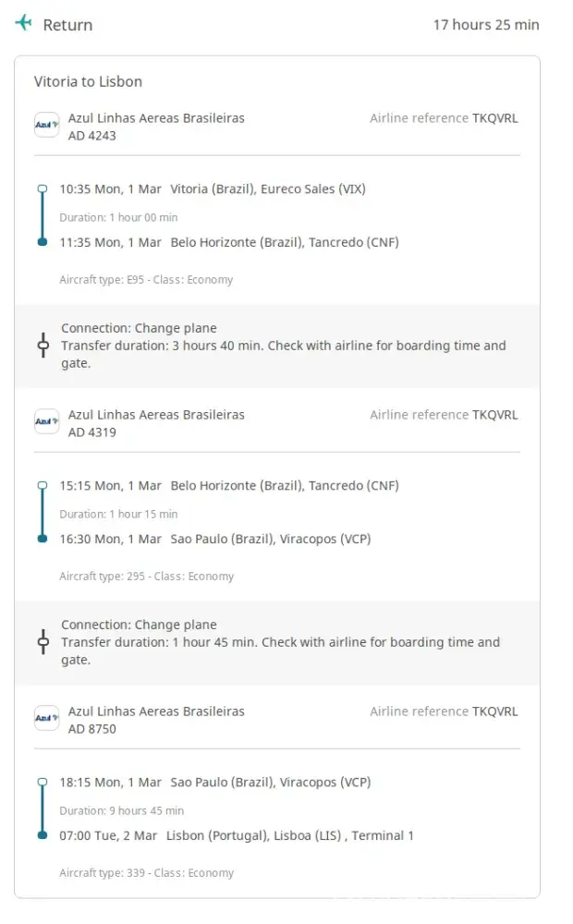Click the first Connection change plane icon
The height and width of the screenshot is (924, 573).
pyautogui.click(x=43, y=346)
